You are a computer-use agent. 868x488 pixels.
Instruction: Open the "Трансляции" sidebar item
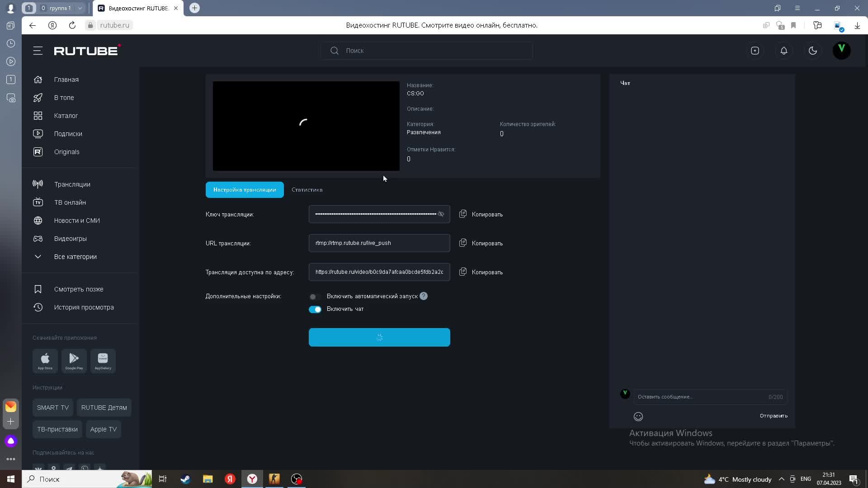coord(72,184)
